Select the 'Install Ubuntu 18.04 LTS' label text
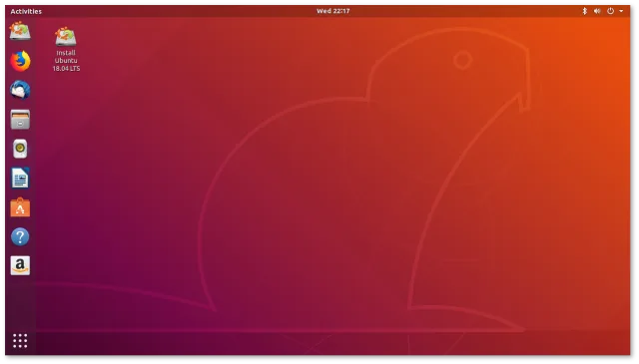The width and height of the screenshot is (639, 364). [x=66, y=60]
